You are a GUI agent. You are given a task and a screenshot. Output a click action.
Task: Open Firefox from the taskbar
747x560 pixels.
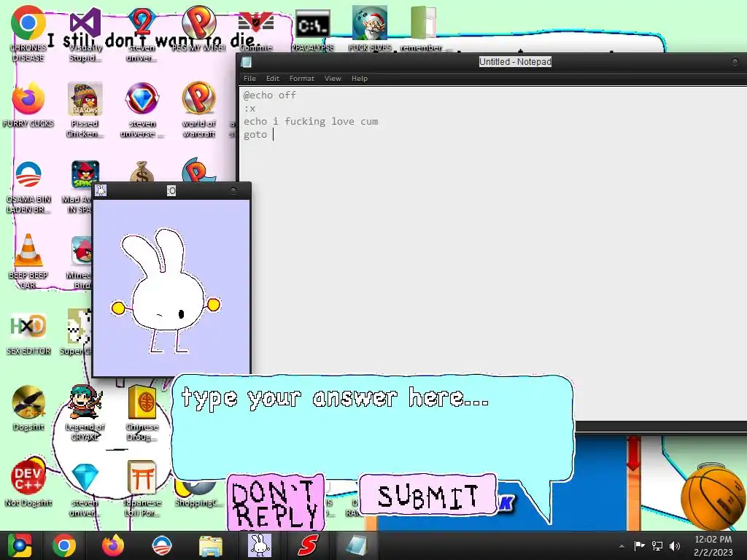click(x=113, y=545)
